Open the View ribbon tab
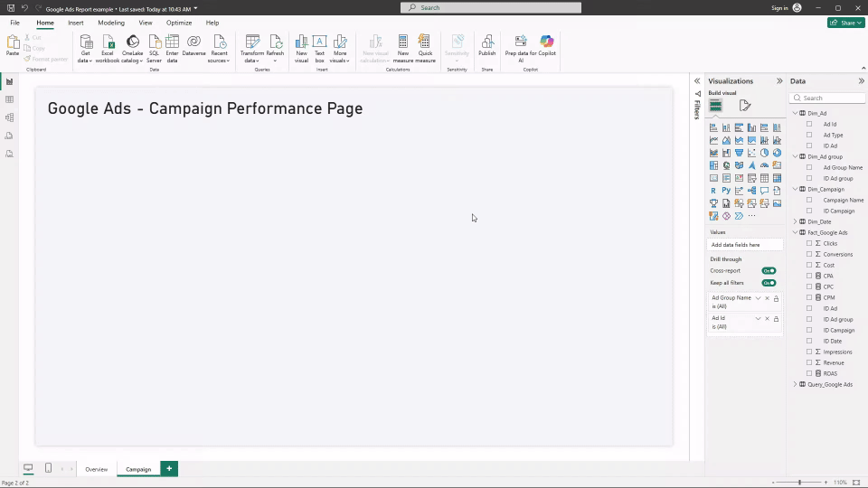The height and width of the screenshot is (488, 868). click(x=146, y=23)
